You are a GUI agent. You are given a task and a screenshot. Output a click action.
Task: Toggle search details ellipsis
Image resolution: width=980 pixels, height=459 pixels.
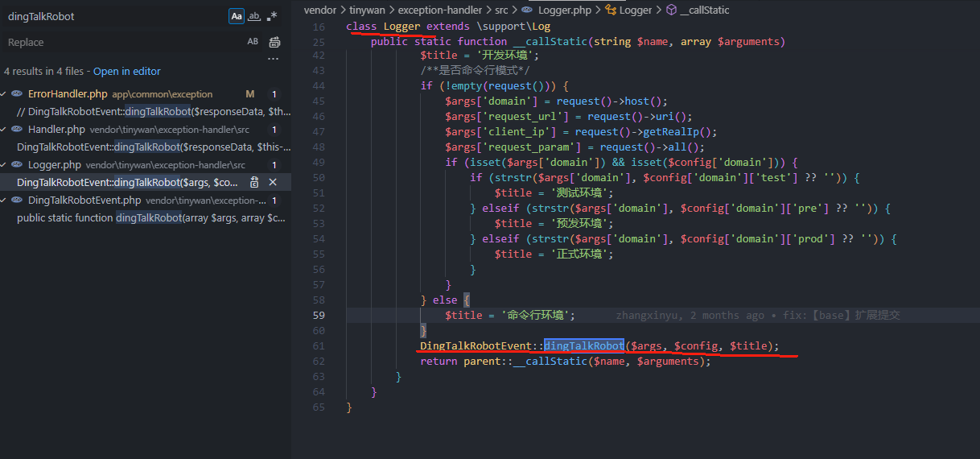274,59
